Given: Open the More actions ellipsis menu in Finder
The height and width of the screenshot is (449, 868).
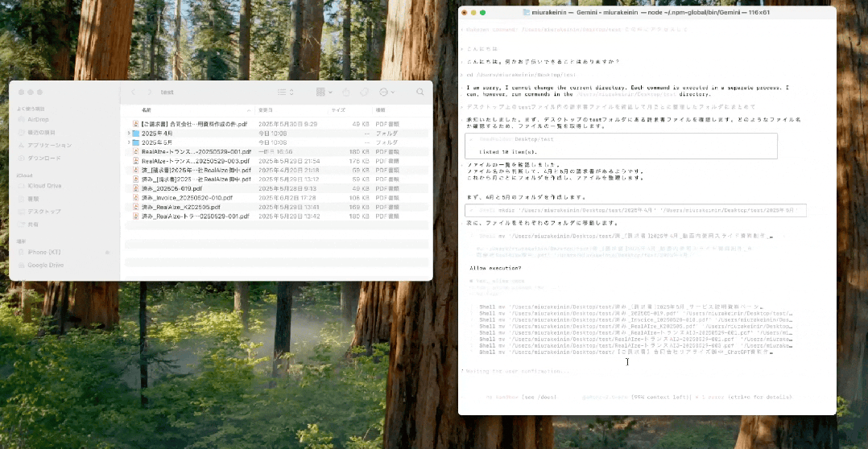Looking at the screenshot, I should 387,92.
